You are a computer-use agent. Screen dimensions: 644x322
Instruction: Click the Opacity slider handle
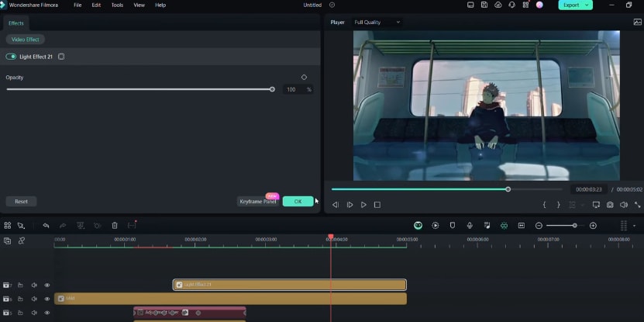[x=272, y=89]
